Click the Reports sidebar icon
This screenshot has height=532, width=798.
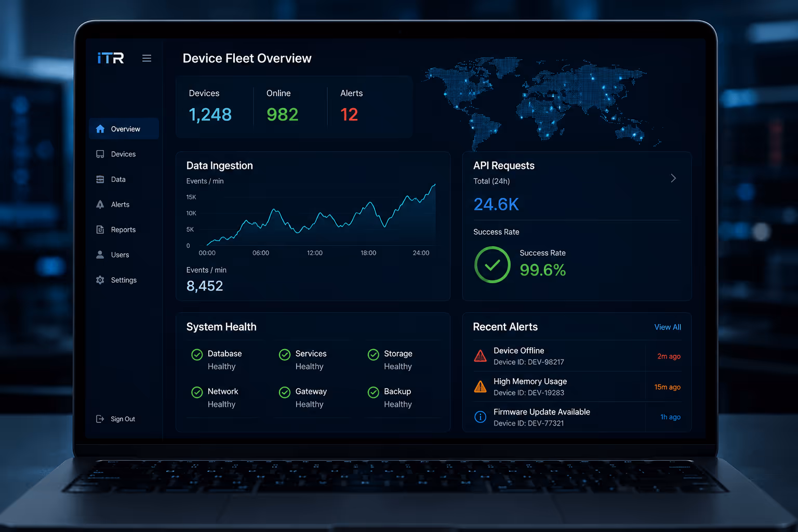click(100, 230)
